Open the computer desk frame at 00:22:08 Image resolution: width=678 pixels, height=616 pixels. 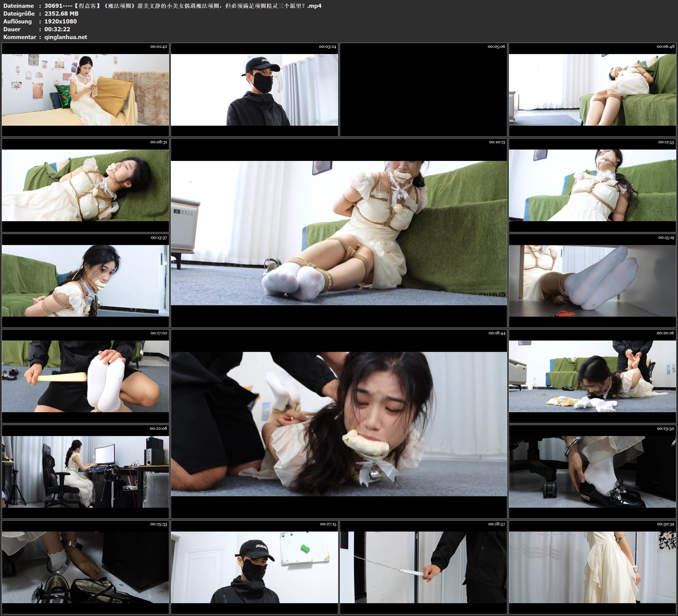[x=85, y=472]
